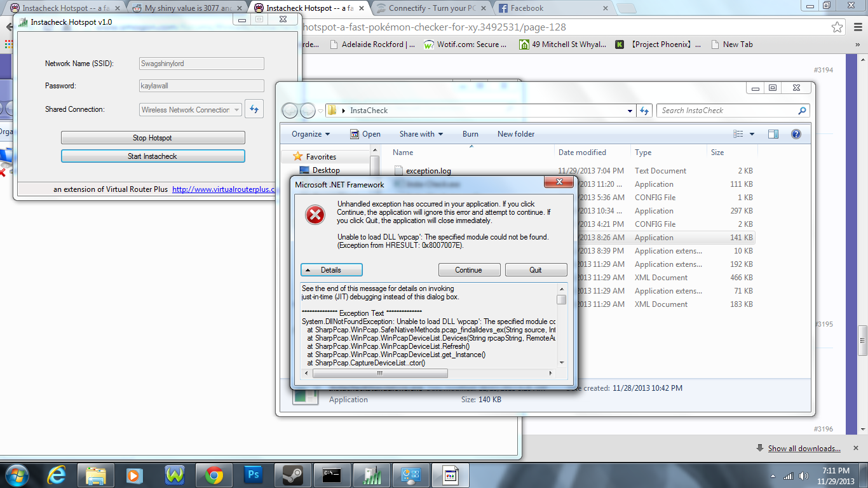Click the Password field in Instacheck
868x488 pixels.
point(201,86)
